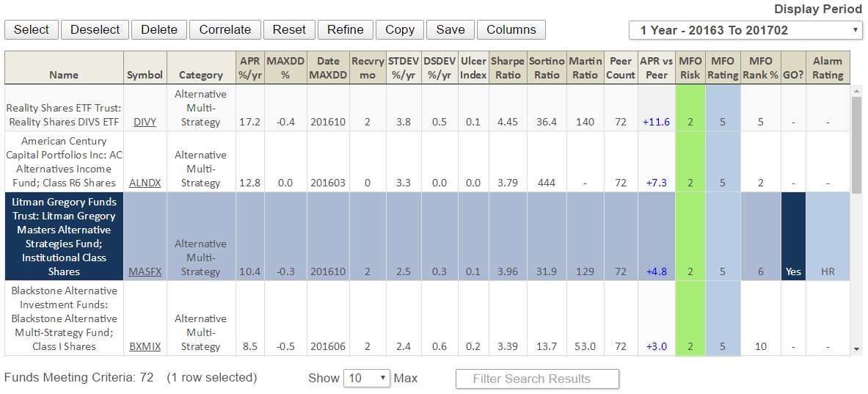Open the BXMIX symbol link
The height and width of the screenshot is (394, 868).
coord(145,346)
